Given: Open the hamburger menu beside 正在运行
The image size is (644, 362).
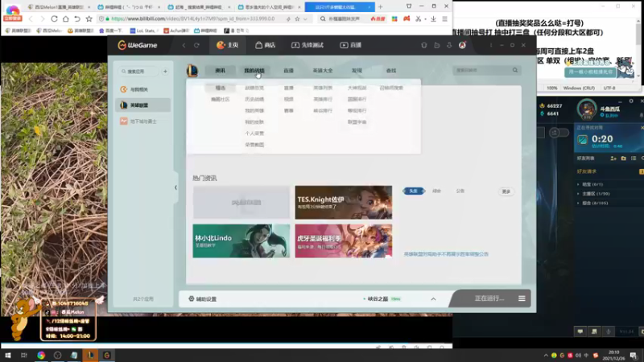Looking at the screenshot, I should click(522, 298).
